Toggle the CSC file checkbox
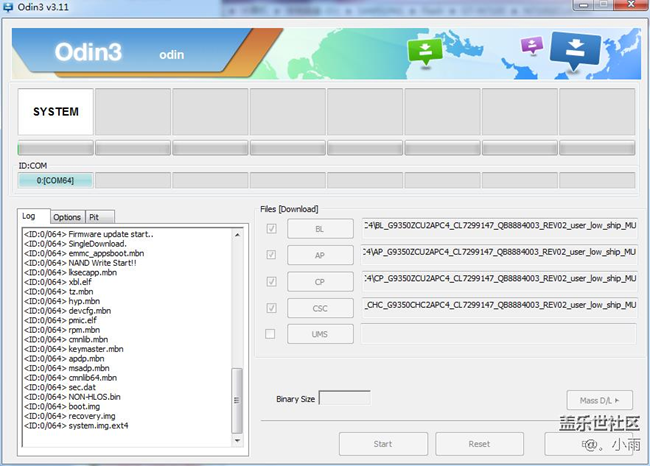This screenshot has width=650, height=466. tap(271, 307)
